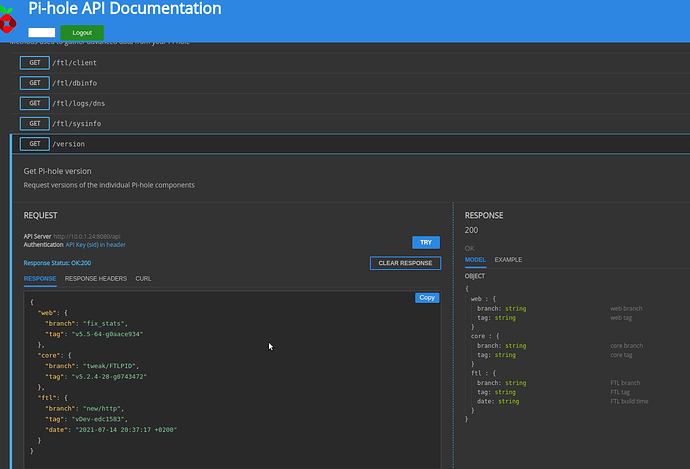This screenshot has height=469, width=690.
Task: Select the MODEL tab
Action: coord(476,260)
